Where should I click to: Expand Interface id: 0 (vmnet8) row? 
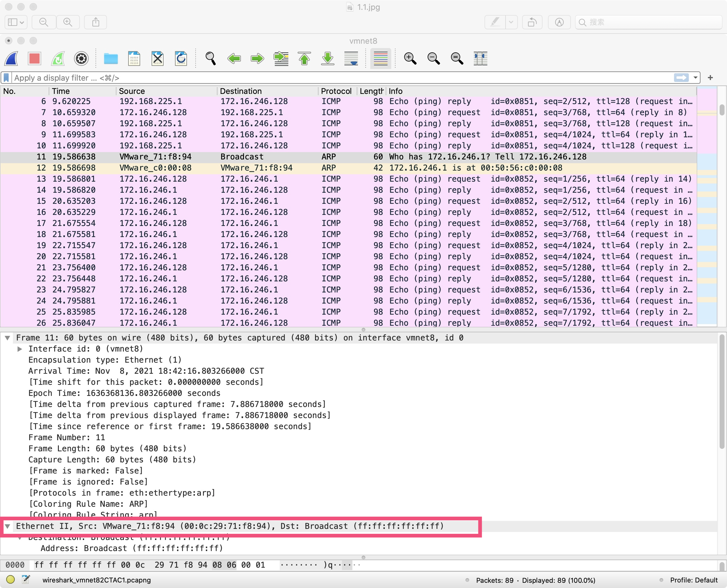20,349
